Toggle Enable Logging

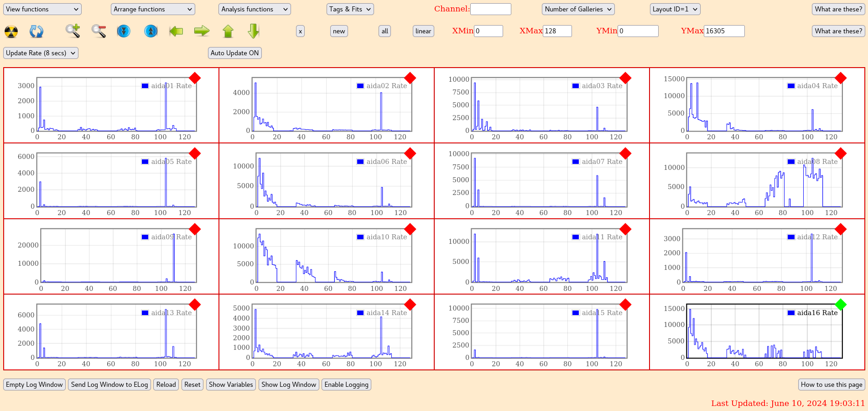pos(346,385)
